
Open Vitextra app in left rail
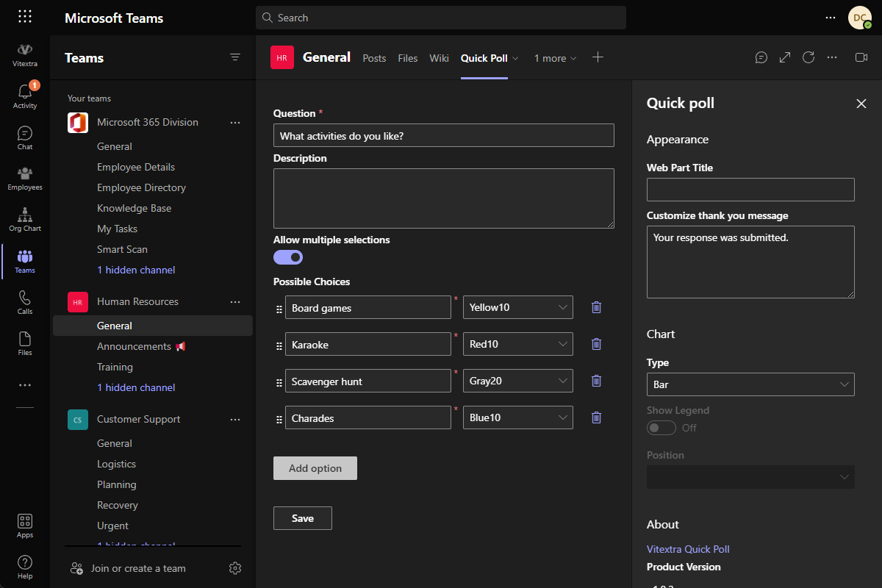(x=25, y=54)
